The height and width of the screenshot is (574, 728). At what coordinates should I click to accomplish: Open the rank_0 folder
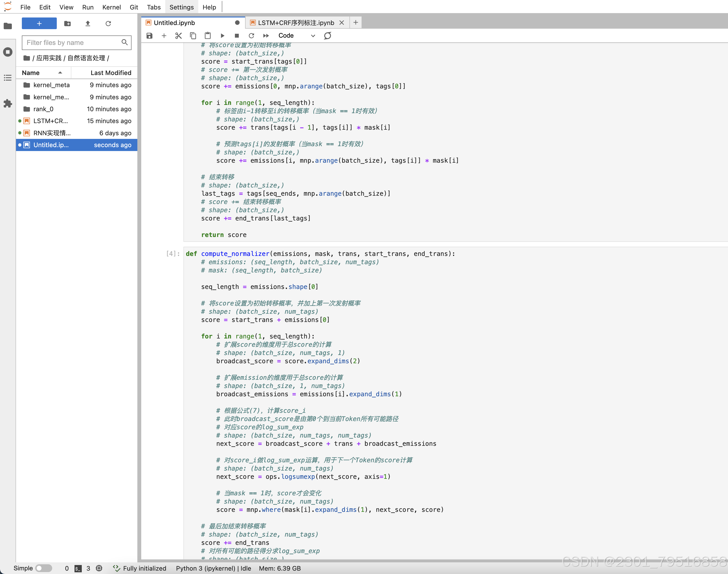click(x=43, y=109)
